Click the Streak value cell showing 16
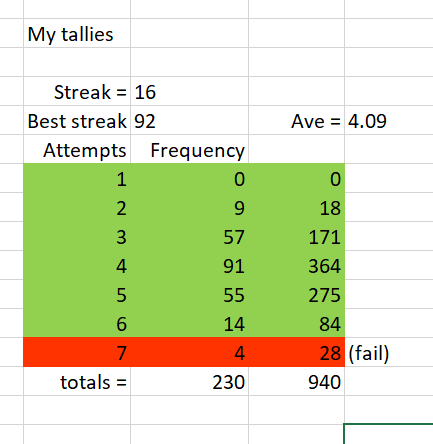This screenshot has width=433, height=444. tap(189, 91)
